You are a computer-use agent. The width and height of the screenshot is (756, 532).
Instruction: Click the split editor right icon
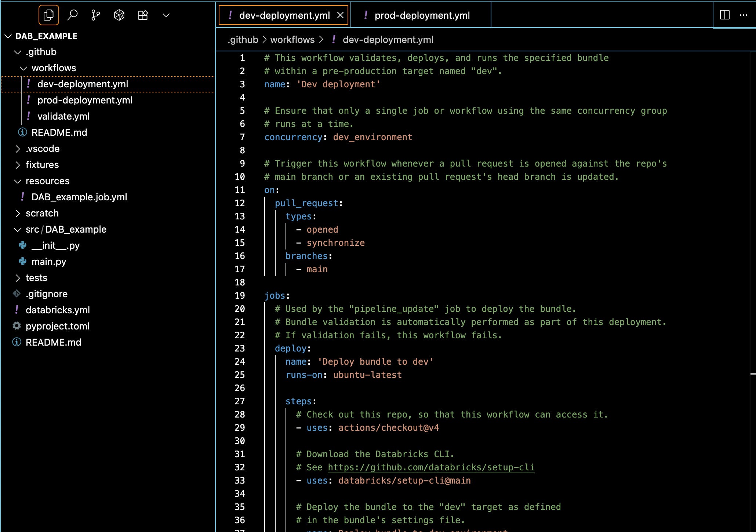724,15
